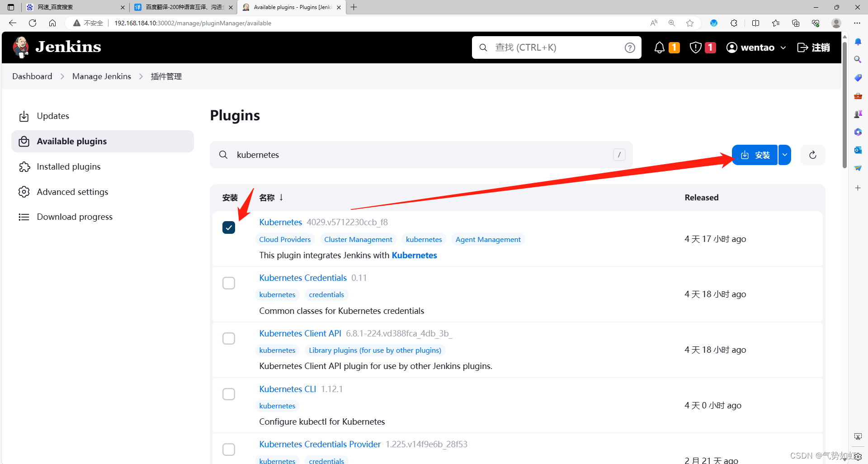Check the Kubernetes Credentials plugin checkbox
The height and width of the screenshot is (464, 868).
pyautogui.click(x=229, y=283)
